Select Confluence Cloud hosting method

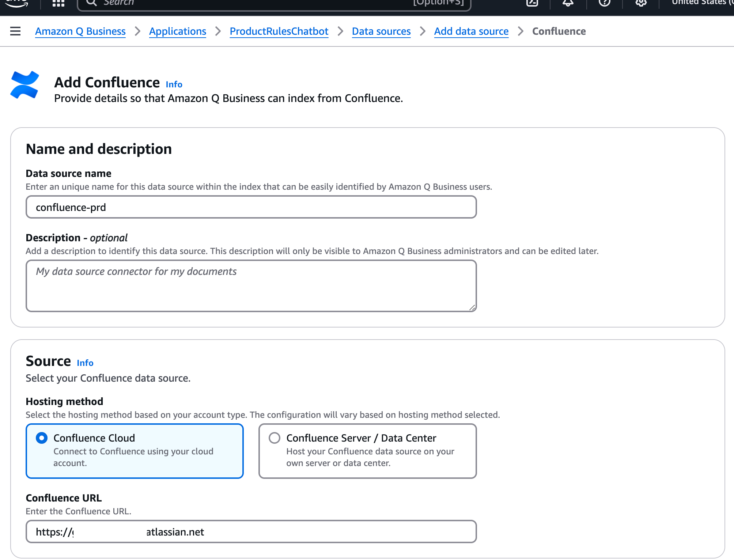point(135,451)
